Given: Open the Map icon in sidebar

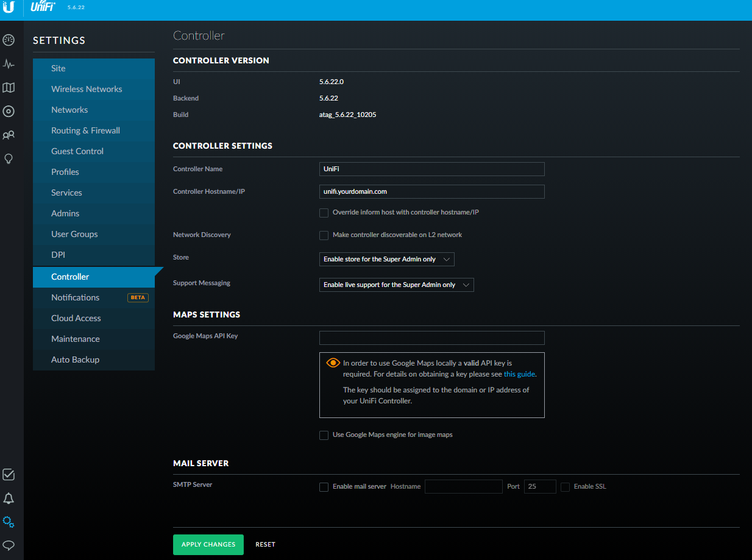Looking at the screenshot, I should [9, 88].
